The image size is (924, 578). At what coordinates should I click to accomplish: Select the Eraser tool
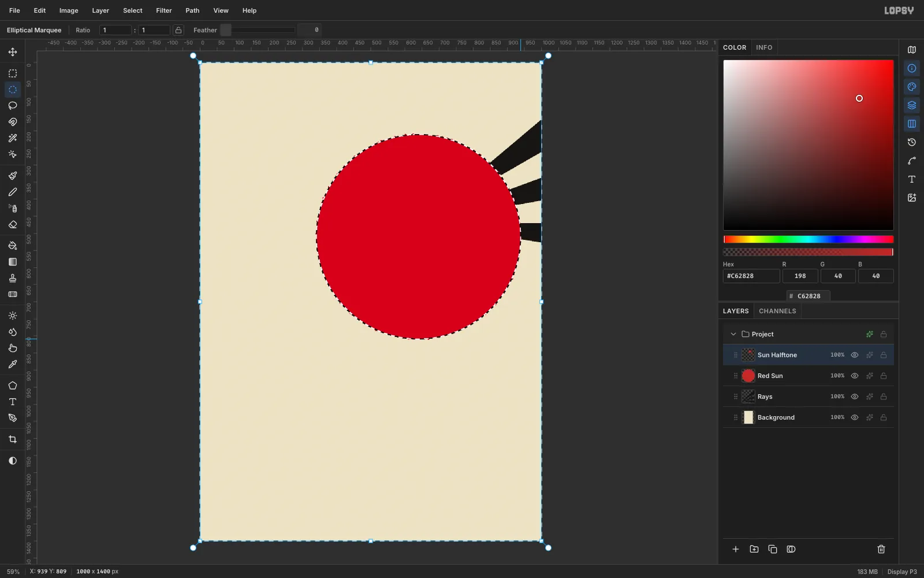[13, 224]
